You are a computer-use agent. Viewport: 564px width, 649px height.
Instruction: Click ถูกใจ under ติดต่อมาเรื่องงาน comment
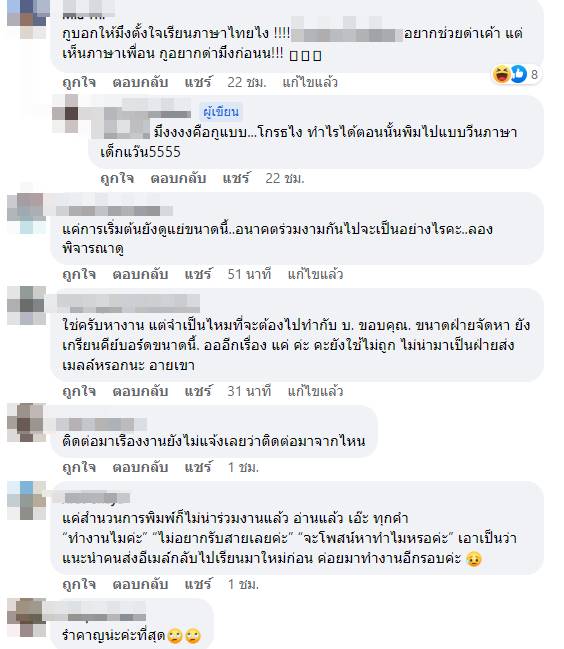pyautogui.click(x=79, y=468)
